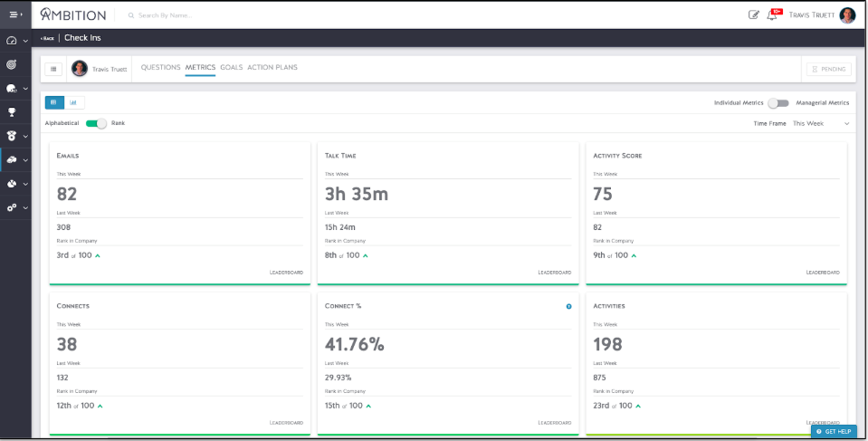Click the Get Help button
The image size is (868, 441).
pyautogui.click(x=834, y=431)
